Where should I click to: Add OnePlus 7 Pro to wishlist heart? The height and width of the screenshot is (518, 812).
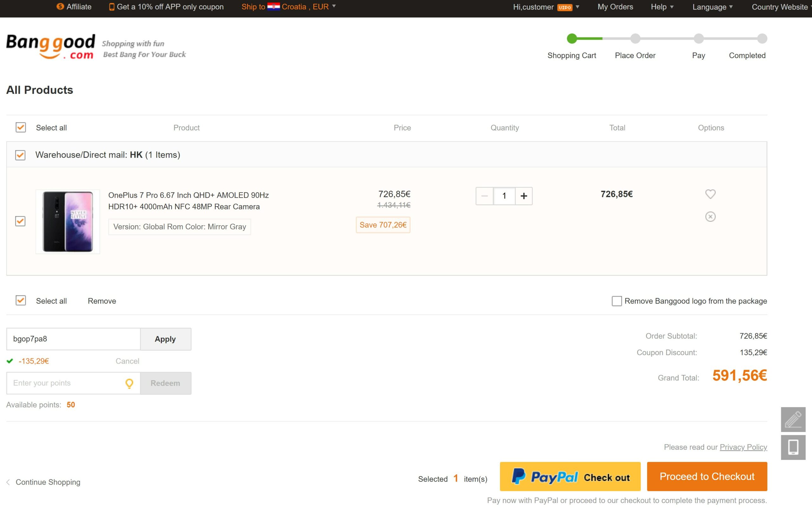[710, 194]
